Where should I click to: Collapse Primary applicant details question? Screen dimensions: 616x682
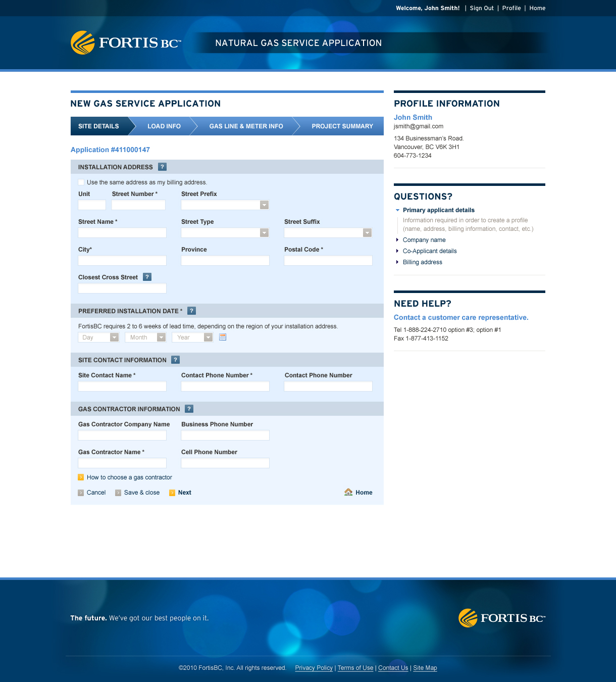(438, 210)
